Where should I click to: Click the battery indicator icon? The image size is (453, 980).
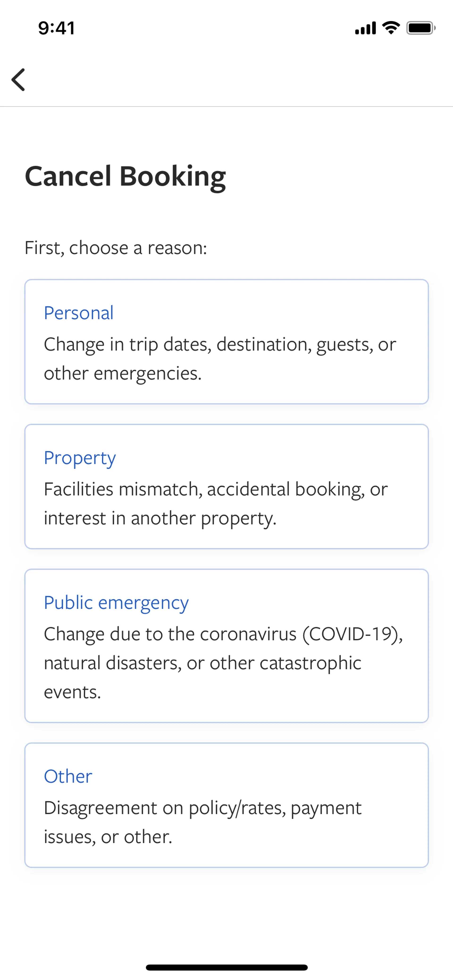tap(421, 28)
